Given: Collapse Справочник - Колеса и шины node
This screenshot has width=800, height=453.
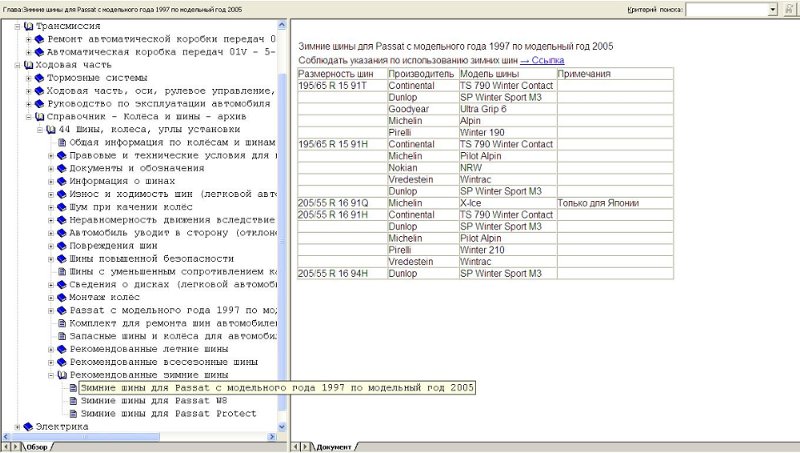Looking at the screenshot, I should (x=29, y=117).
